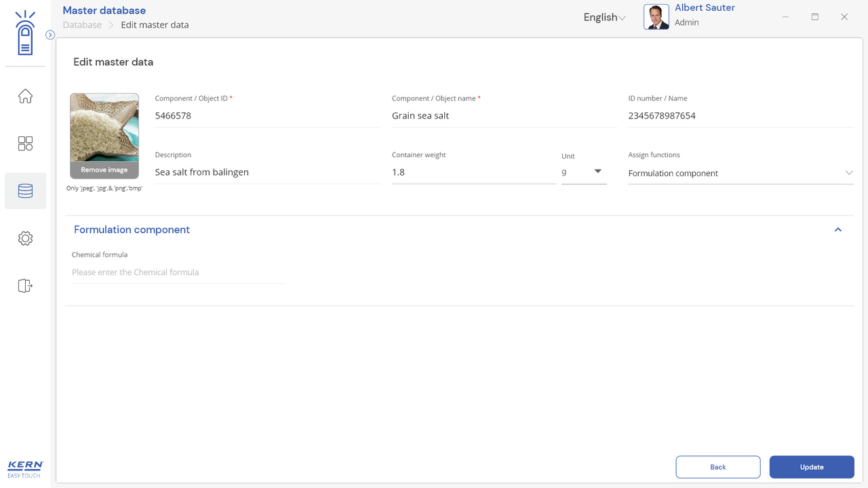Open the Unit dropdown showing g
The image size is (868, 488).
584,172
